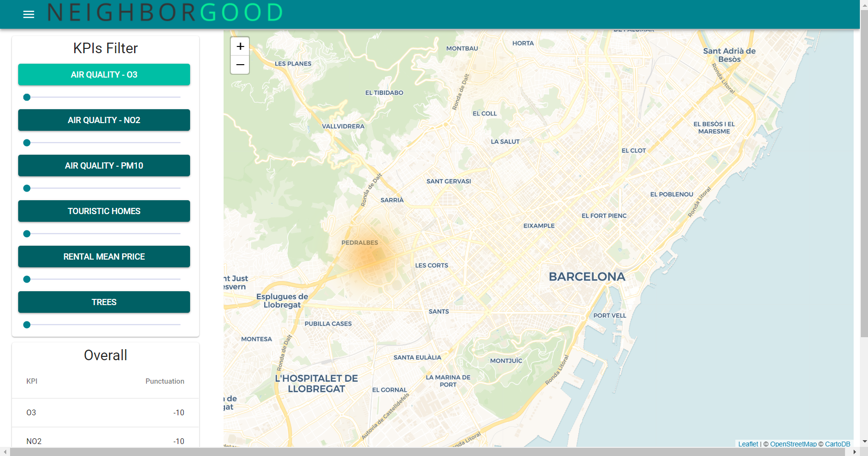Image resolution: width=868 pixels, height=456 pixels.
Task: Open the OpenStreetMap attribution link
Action: [793, 444]
